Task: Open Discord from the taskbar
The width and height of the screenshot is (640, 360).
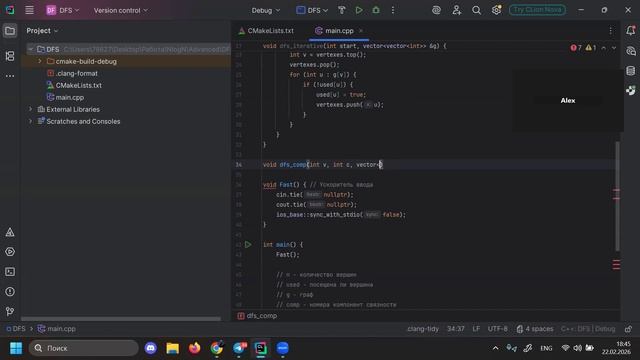Action: [151, 348]
